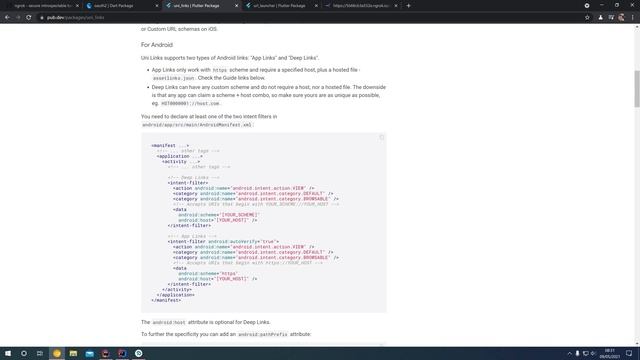Click the Chrome profile indicator in title bar

click(x=587, y=6)
